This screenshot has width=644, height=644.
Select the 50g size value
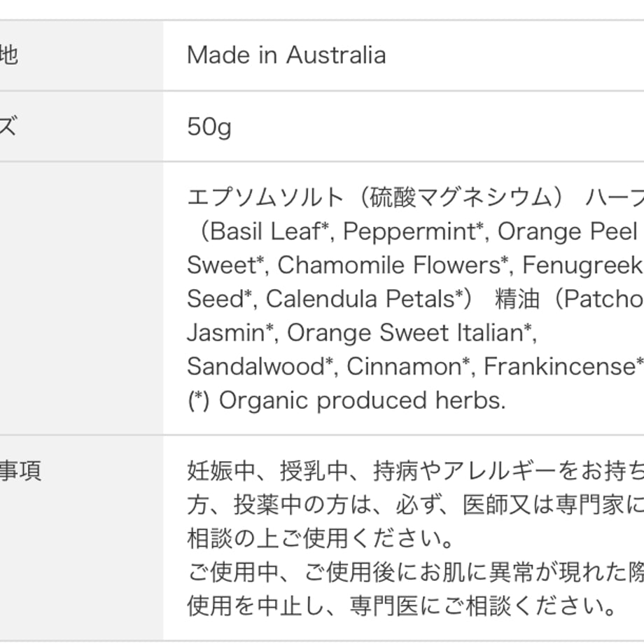tap(209, 127)
